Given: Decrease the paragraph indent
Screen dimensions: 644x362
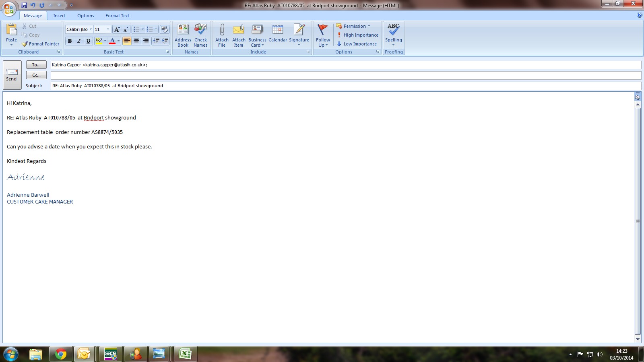Looking at the screenshot, I should [x=156, y=41].
